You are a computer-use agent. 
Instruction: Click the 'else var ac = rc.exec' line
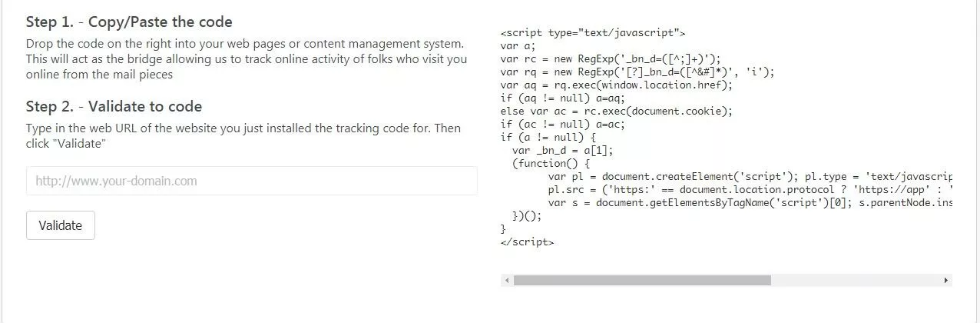pyautogui.click(x=616, y=112)
